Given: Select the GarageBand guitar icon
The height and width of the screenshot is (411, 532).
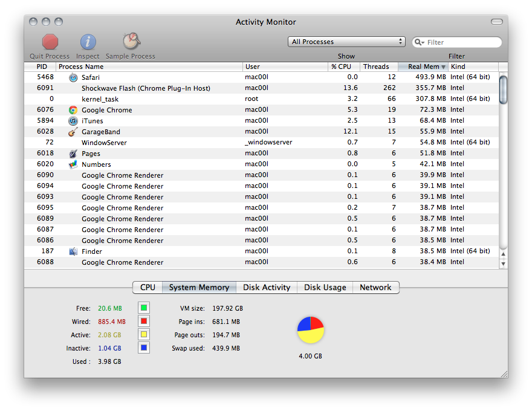Looking at the screenshot, I should point(73,132).
